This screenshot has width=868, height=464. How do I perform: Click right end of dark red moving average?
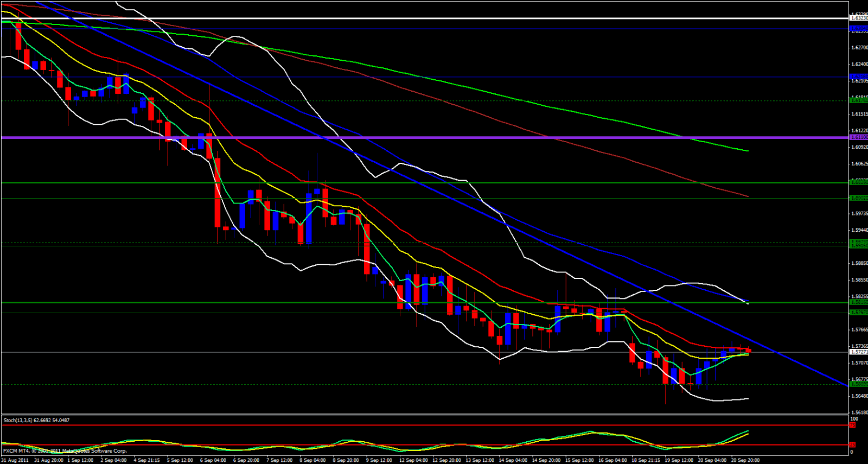(x=748, y=196)
